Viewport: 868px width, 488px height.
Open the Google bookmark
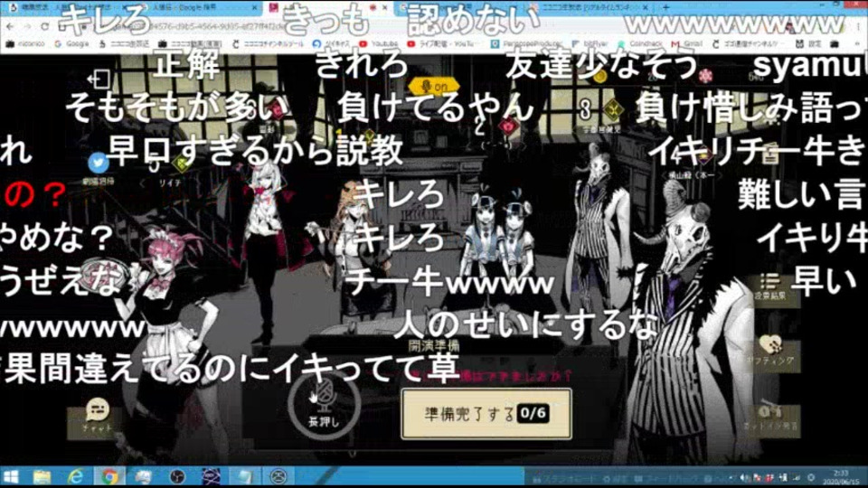(72, 43)
